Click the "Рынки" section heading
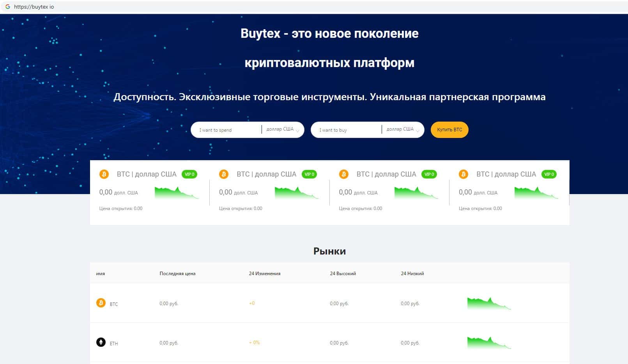628x364 pixels. pyautogui.click(x=329, y=251)
